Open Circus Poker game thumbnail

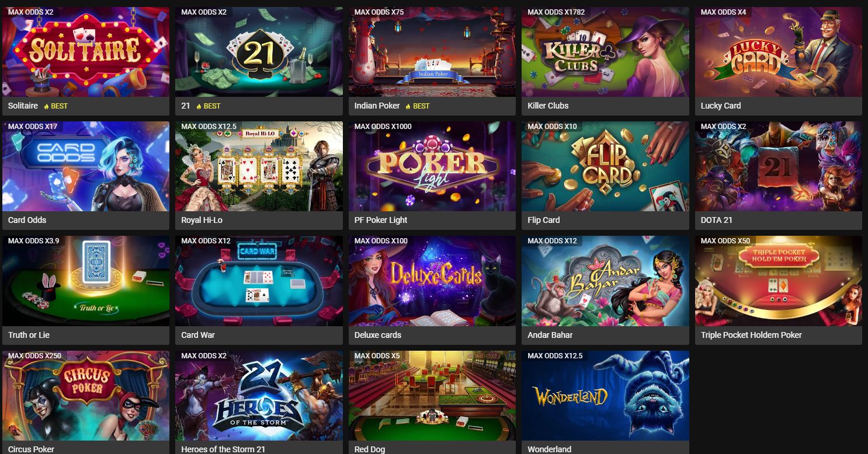point(86,396)
